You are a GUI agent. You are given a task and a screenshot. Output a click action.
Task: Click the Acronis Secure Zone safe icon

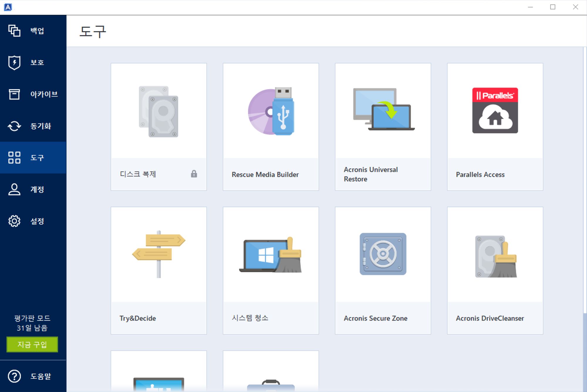coord(383,254)
